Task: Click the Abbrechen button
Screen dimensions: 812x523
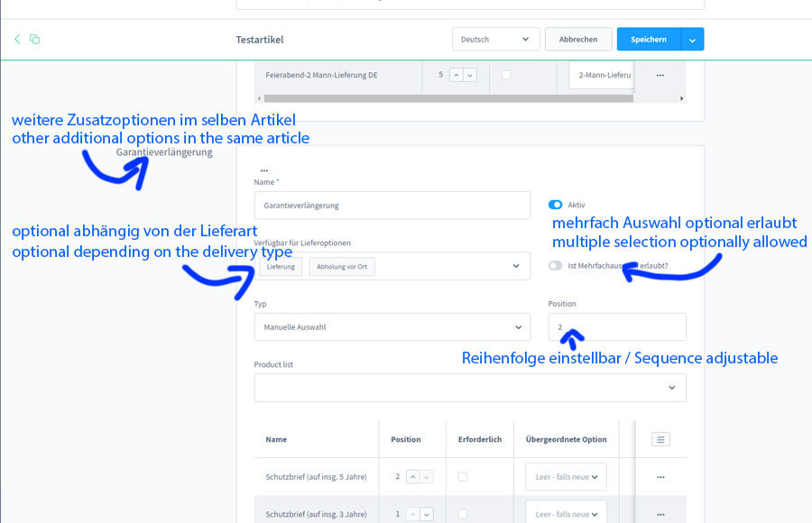Action: [577, 40]
